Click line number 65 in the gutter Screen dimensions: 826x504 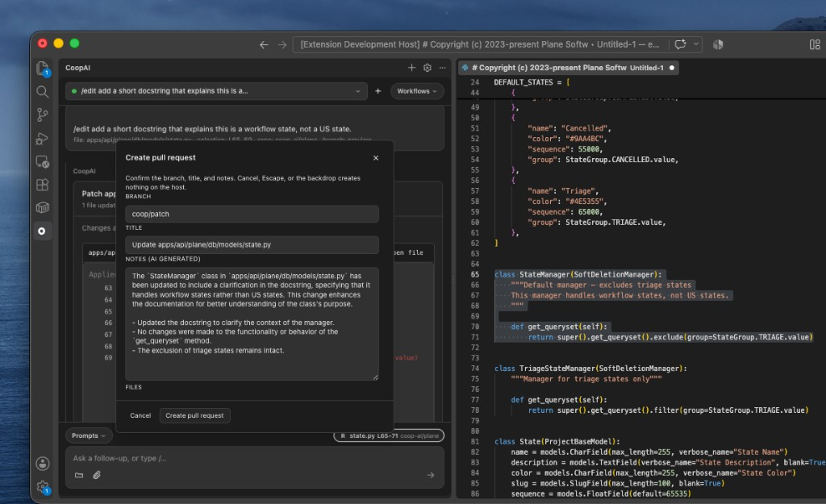pyautogui.click(x=474, y=274)
